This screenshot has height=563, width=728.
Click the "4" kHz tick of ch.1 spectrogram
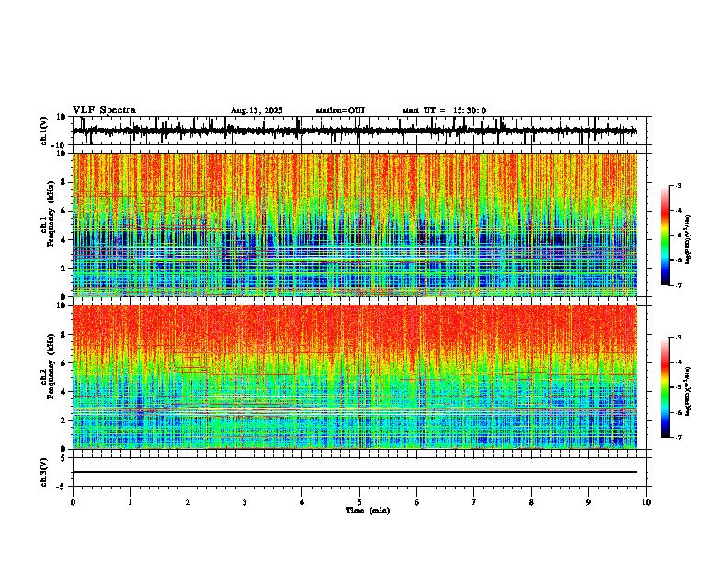coord(63,240)
